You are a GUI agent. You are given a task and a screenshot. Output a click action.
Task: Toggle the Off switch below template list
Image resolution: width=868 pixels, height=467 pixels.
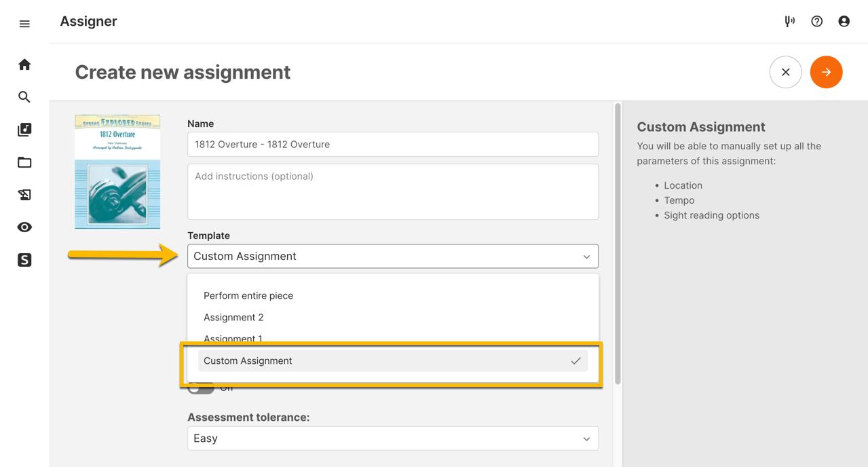(201, 389)
